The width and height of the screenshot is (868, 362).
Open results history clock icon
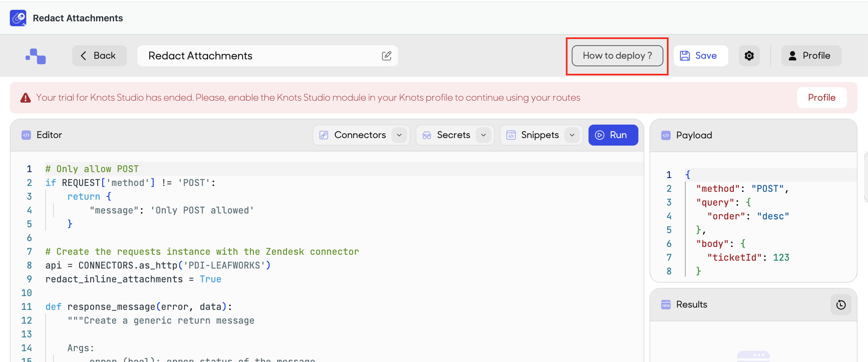pyautogui.click(x=841, y=305)
